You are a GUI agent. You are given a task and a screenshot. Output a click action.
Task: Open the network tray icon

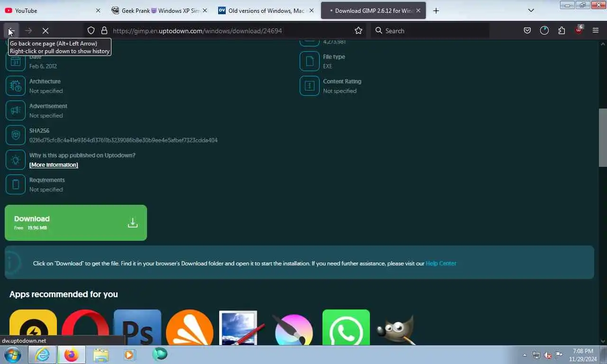536,355
